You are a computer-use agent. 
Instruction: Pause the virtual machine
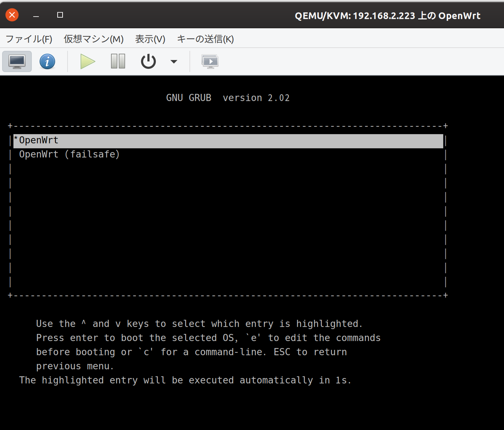point(118,62)
